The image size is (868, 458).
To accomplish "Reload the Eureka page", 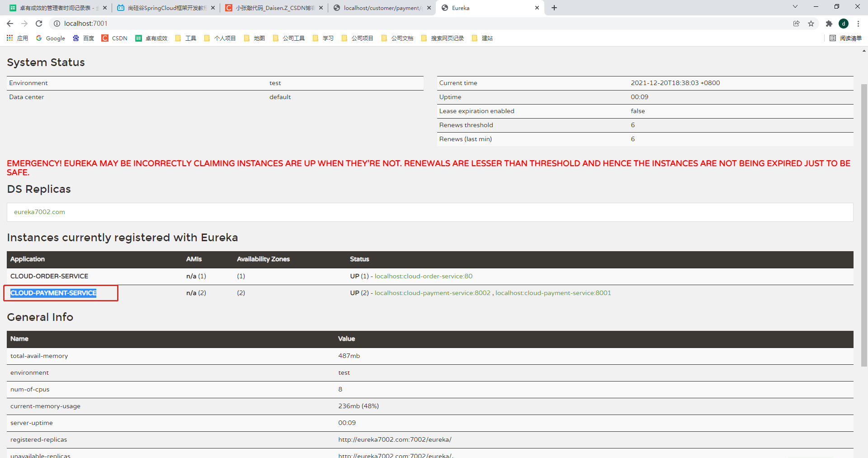I will coord(39,24).
